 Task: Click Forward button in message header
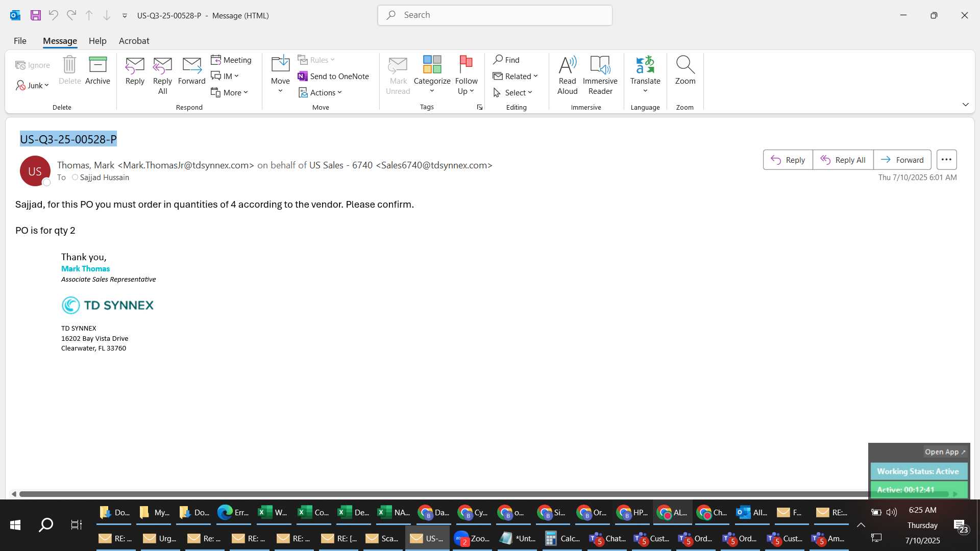[902, 160]
